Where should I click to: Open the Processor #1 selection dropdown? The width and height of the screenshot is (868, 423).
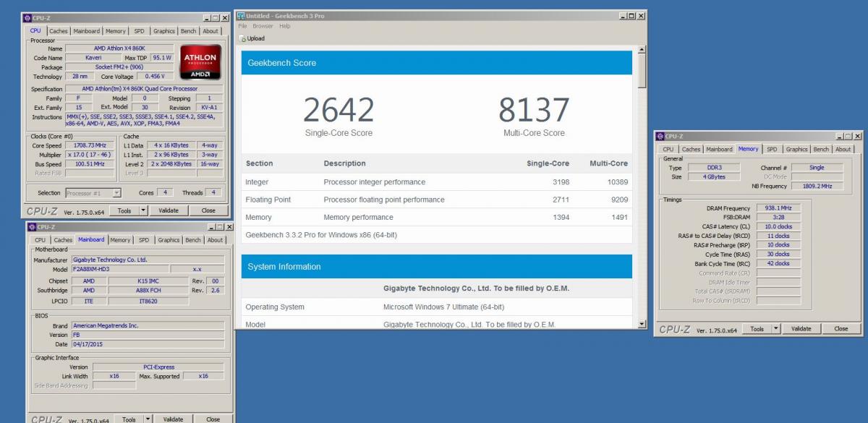93,193
